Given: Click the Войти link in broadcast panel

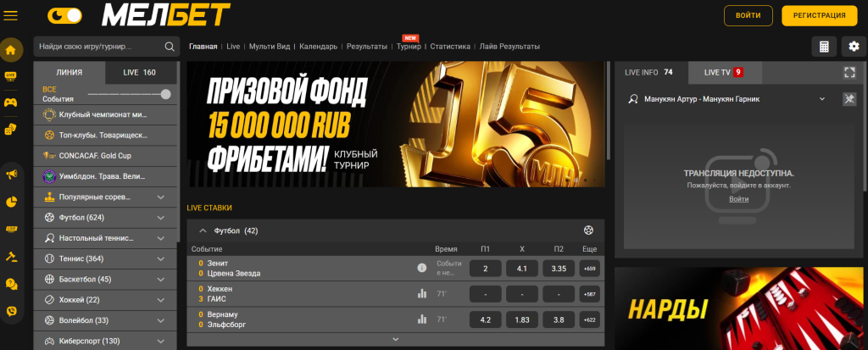Looking at the screenshot, I should 738,199.
